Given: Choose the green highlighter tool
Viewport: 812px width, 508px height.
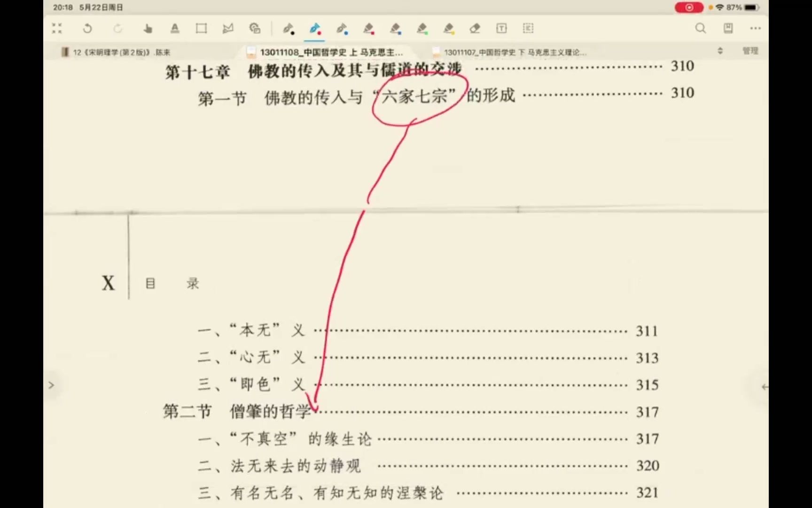Looking at the screenshot, I should pos(422,29).
